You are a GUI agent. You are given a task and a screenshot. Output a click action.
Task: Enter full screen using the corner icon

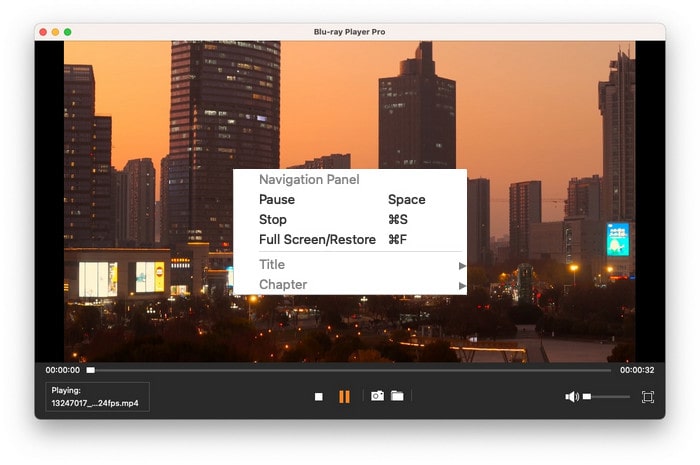pos(647,397)
